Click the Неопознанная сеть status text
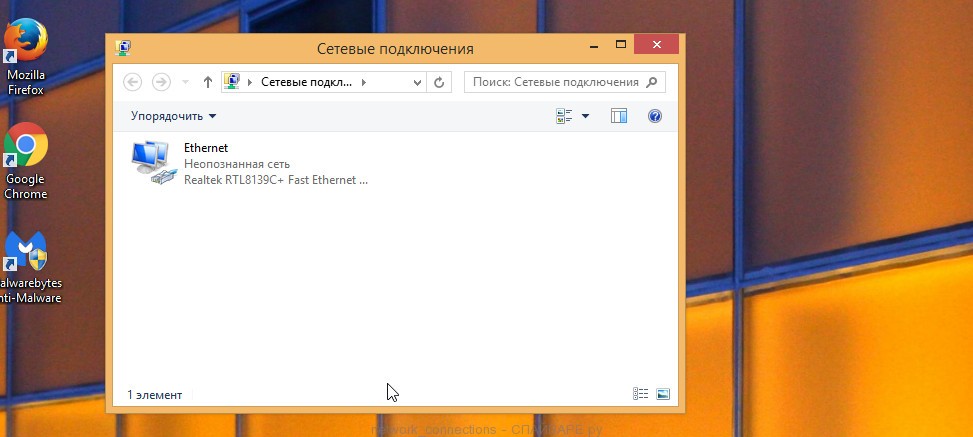 point(237,164)
